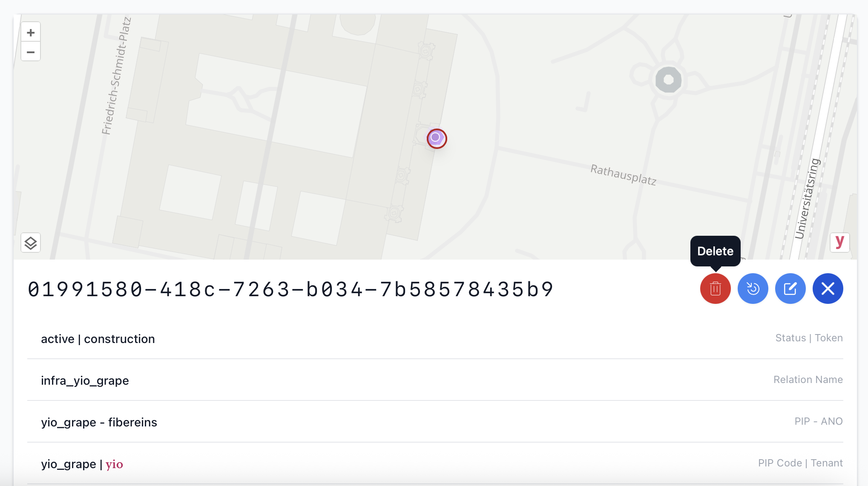Open the red yio tenant link
The height and width of the screenshot is (486, 868).
click(114, 464)
